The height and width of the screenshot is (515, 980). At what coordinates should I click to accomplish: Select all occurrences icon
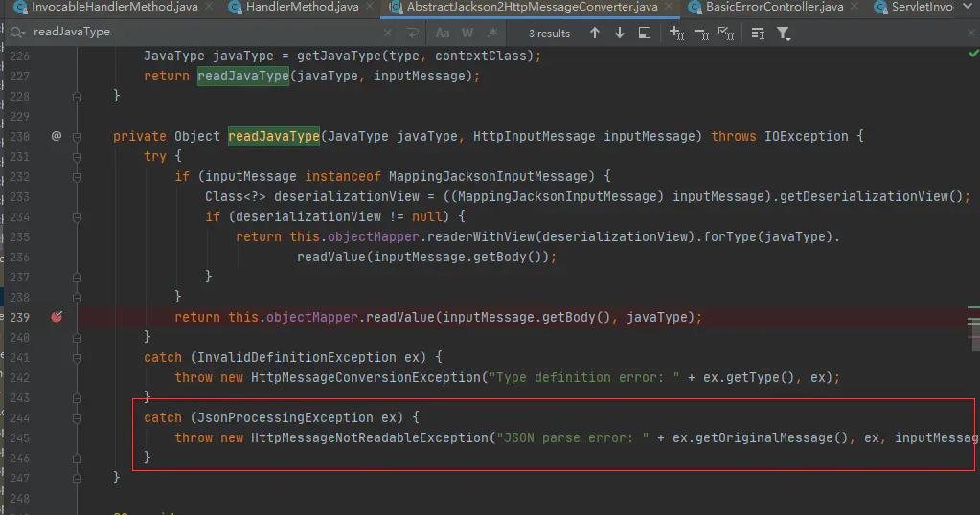pos(728,33)
